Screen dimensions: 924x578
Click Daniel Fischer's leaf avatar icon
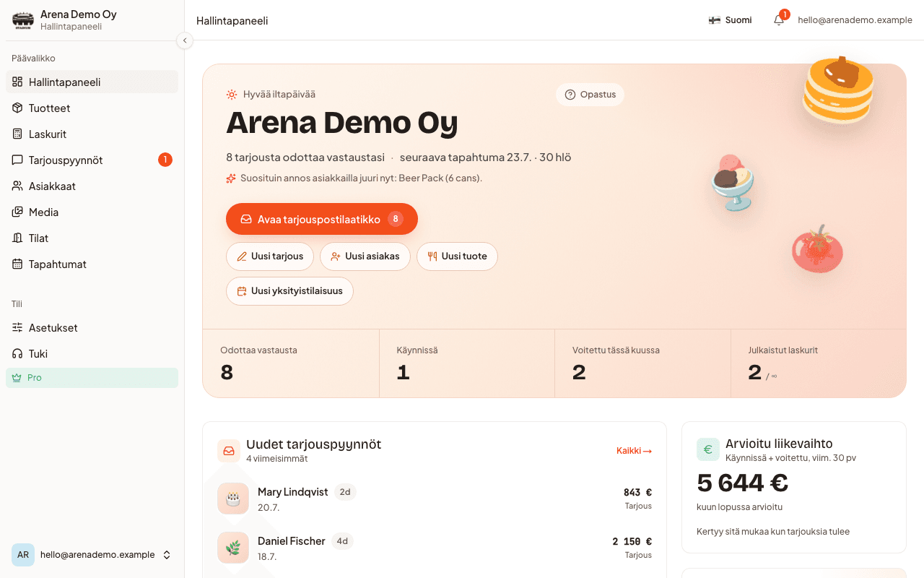click(x=233, y=548)
